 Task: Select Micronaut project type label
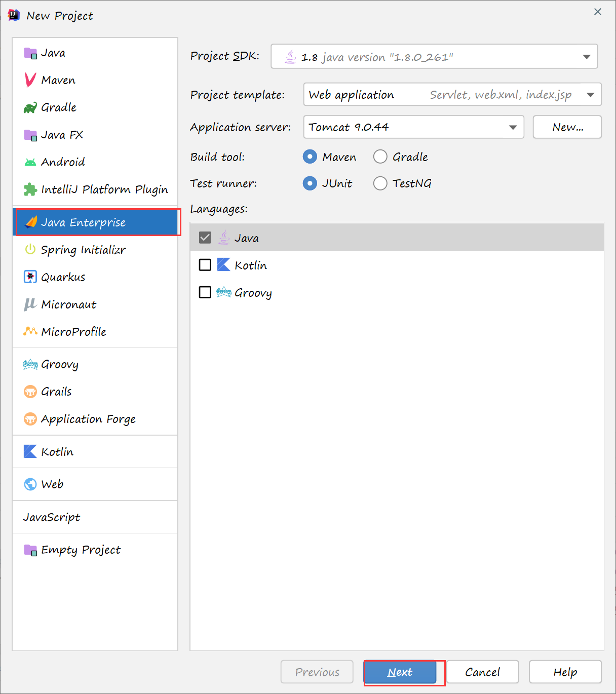[x=69, y=304]
